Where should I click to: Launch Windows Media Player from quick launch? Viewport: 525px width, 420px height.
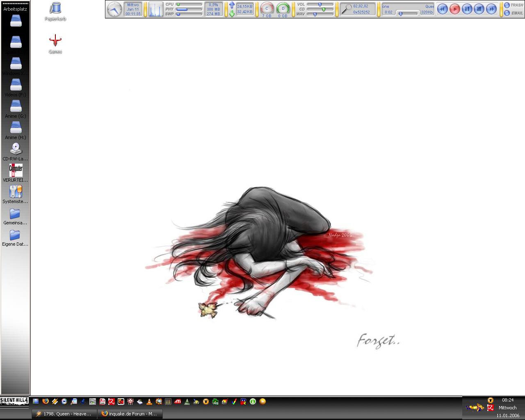pos(64,402)
